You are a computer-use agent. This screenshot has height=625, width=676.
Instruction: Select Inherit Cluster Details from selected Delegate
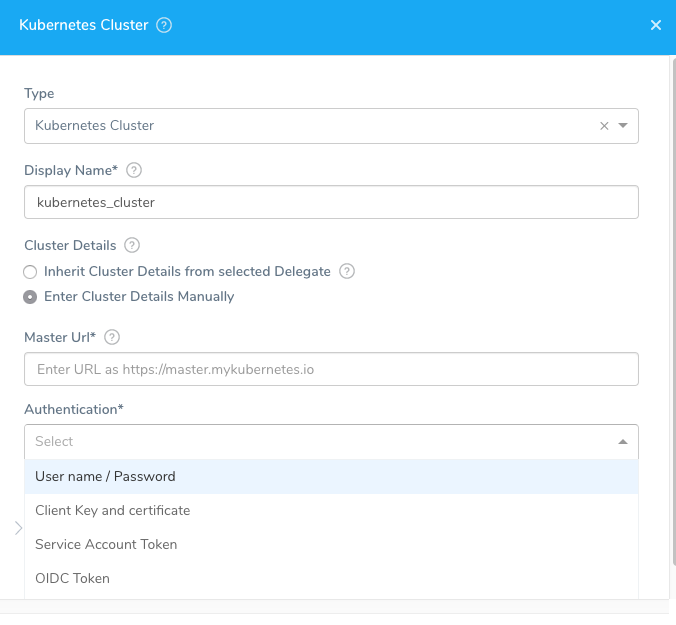pos(30,272)
